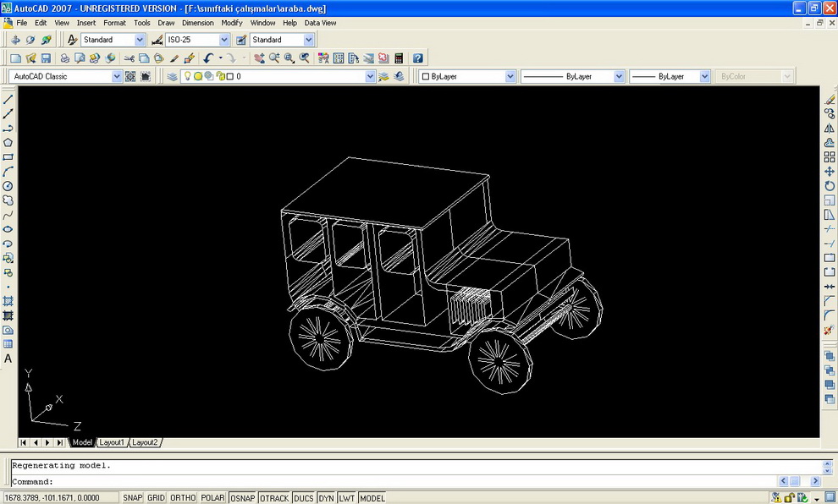The image size is (838, 504).
Task: Select the Polygon draw tool
Action: 8,143
